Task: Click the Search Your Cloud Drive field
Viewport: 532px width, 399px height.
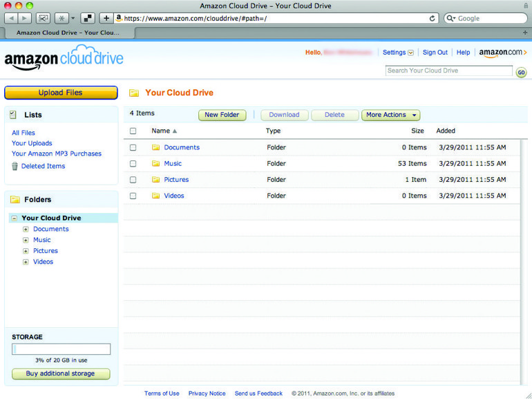Action: tap(448, 71)
